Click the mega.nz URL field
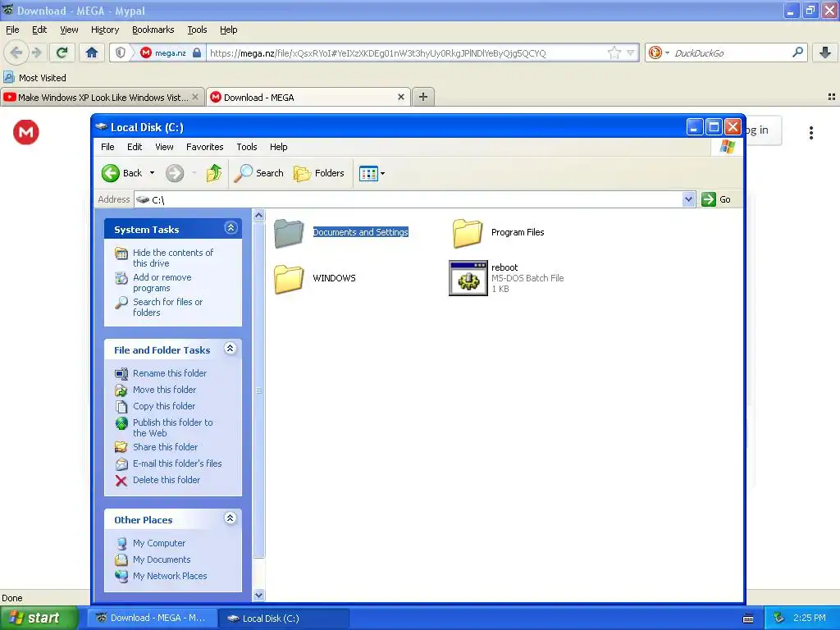Image resolution: width=840 pixels, height=630 pixels. pyautogui.click(x=407, y=52)
